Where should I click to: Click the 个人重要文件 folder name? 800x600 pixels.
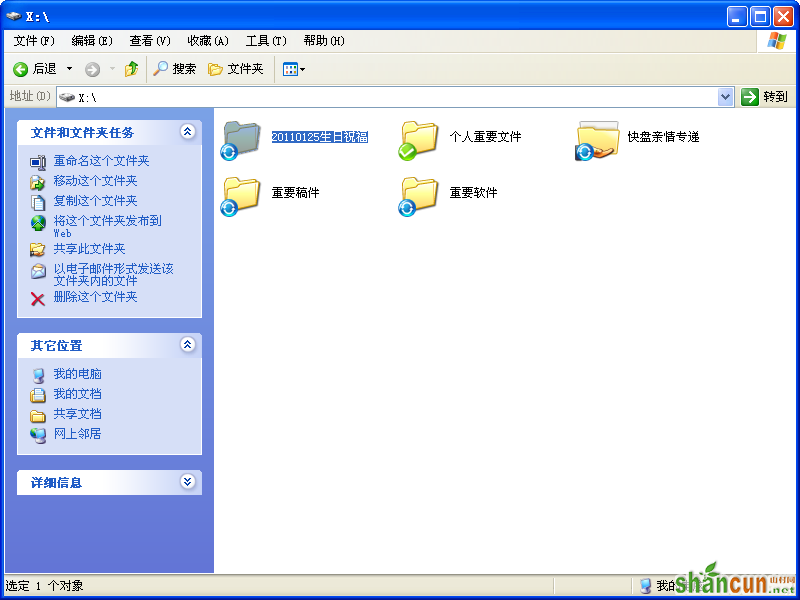tap(485, 137)
